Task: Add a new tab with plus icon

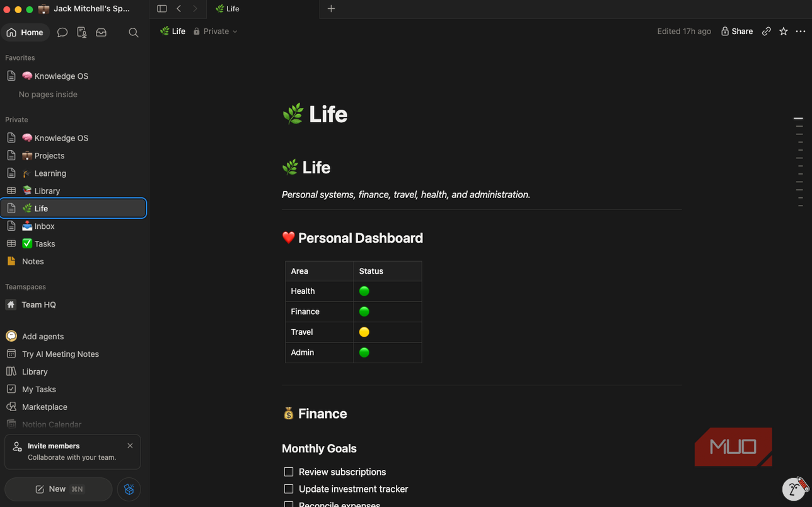Action: point(331,9)
